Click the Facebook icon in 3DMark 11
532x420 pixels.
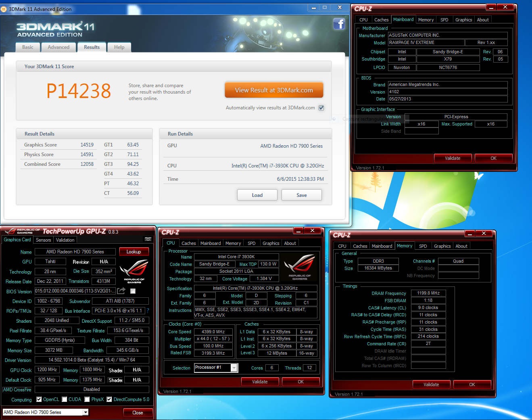339,24
